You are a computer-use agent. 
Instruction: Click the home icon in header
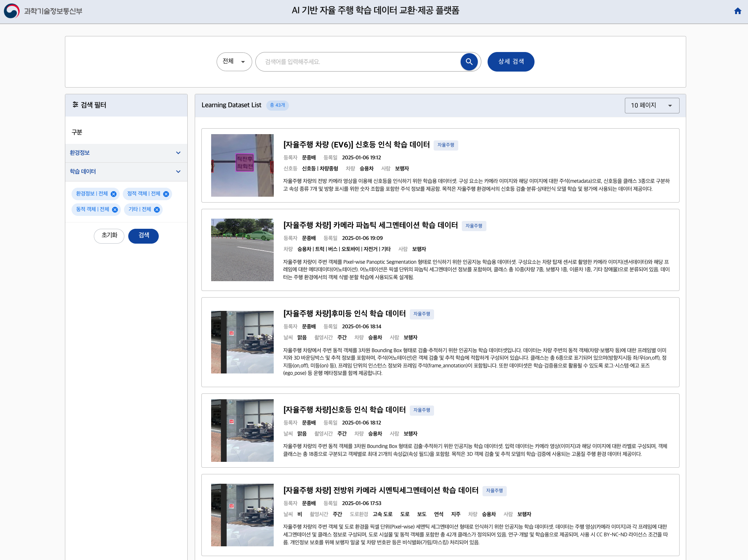tap(737, 11)
